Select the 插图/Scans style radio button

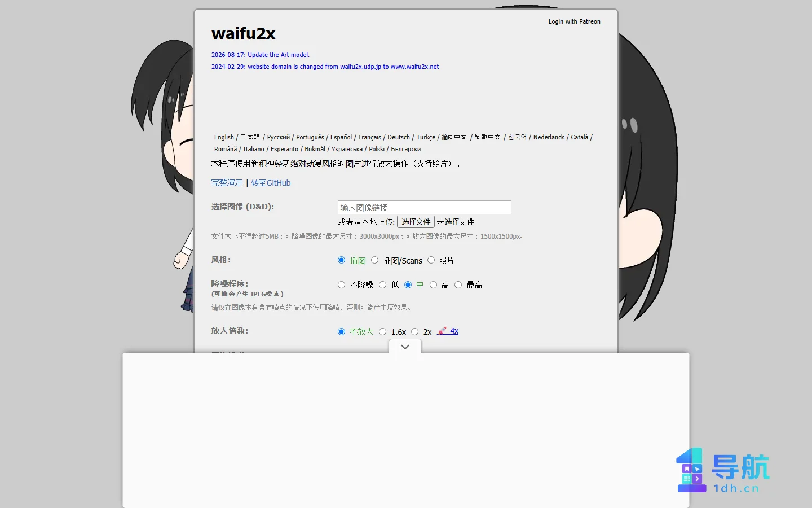pos(374,260)
